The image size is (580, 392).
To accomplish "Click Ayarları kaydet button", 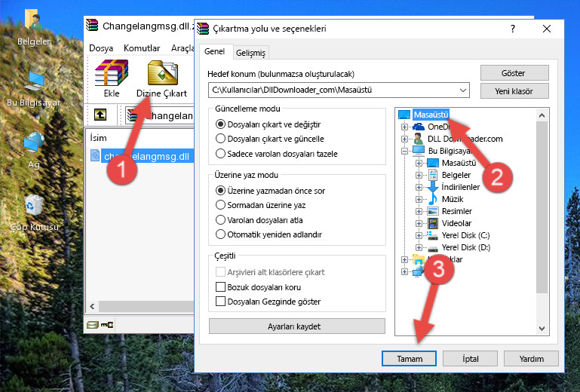I will click(296, 326).
